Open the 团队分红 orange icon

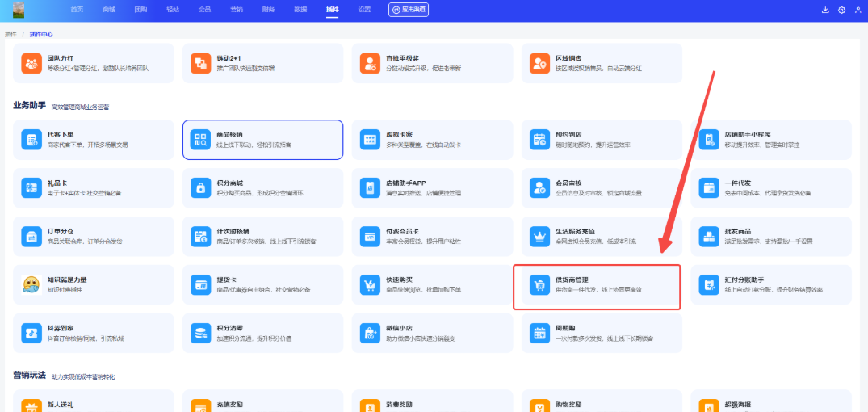[x=31, y=63]
